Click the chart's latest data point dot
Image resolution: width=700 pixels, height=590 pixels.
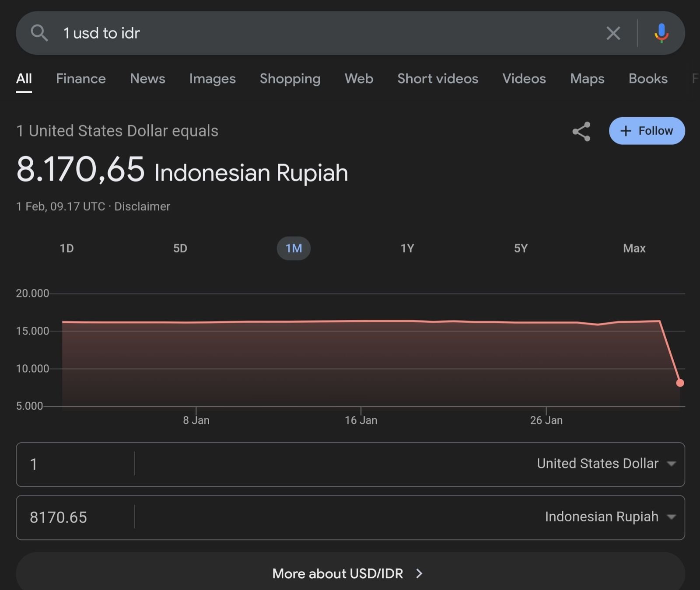(680, 383)
